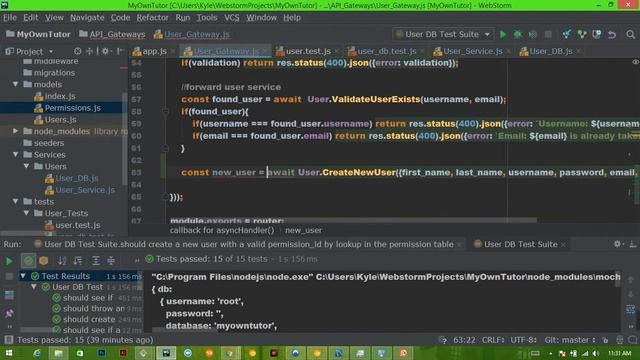Switch to the user_db.test.js editor tab
Viewport: 640px width, 360px height.
386,51
